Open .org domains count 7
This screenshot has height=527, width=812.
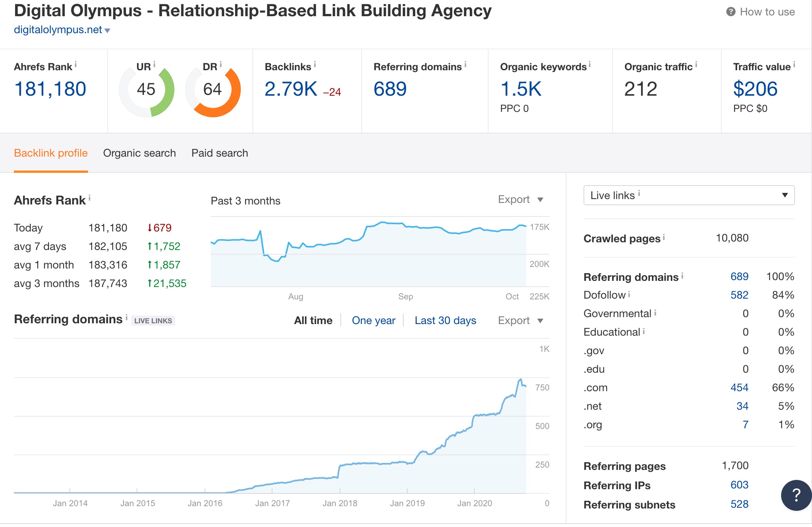(x=746, y=425)
